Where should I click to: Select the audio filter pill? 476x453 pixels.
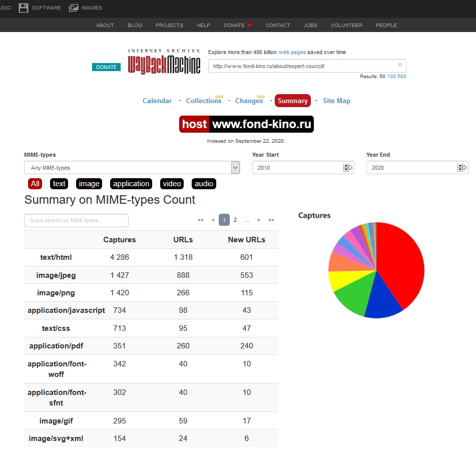tap(204, 184)
